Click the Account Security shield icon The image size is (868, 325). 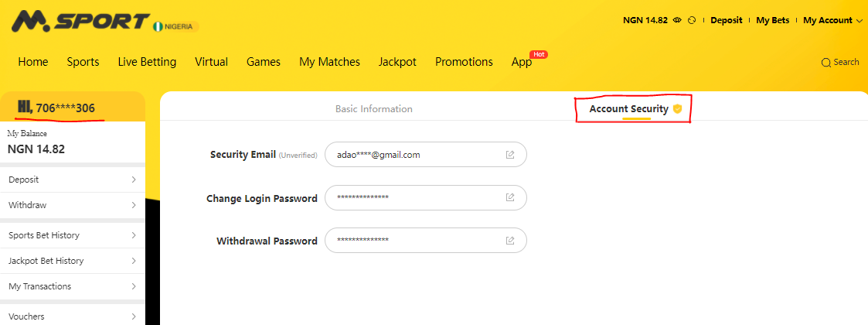point(677,108)
